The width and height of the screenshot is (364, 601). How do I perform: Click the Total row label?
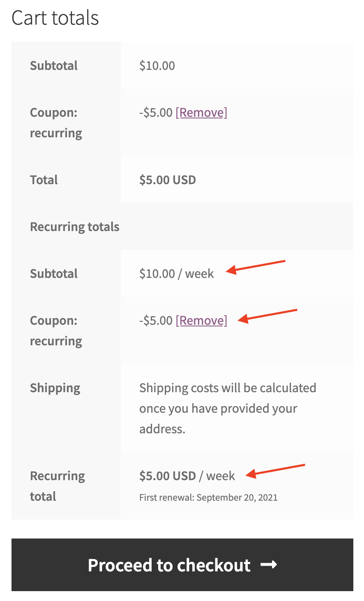click(44, 180)
